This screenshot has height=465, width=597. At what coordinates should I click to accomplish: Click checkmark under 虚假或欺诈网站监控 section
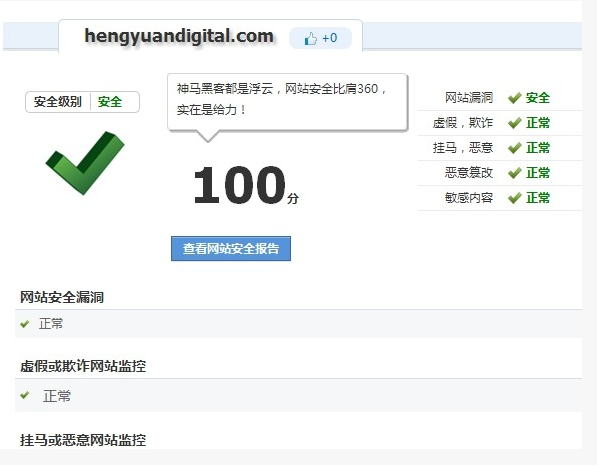(25, 395)
